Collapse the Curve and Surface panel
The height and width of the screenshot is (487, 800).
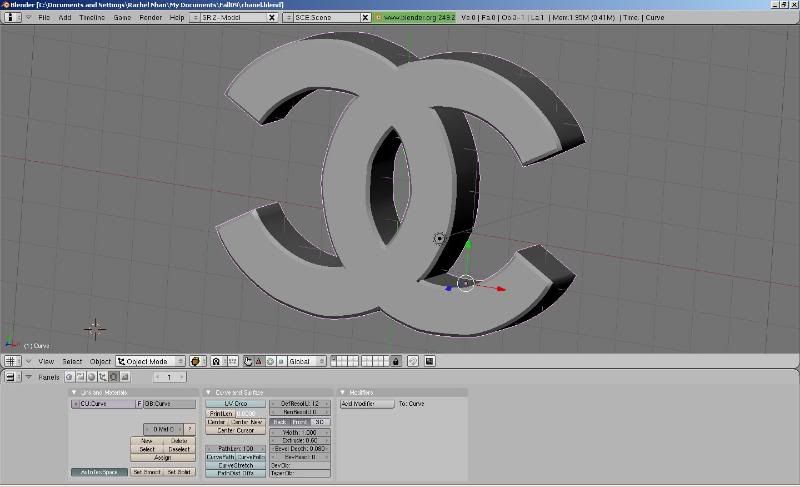(208, 392)
